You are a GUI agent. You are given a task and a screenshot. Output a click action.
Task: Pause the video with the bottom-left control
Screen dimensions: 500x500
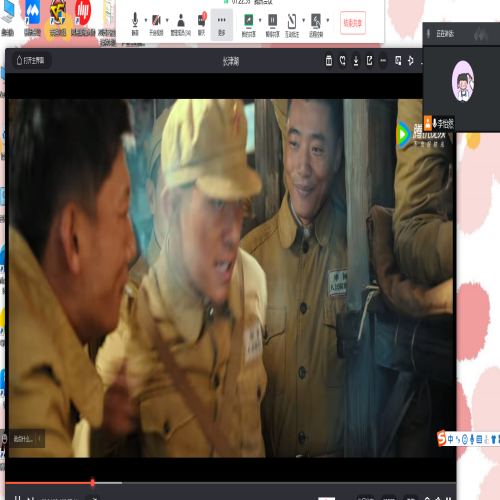click(17, 498)
